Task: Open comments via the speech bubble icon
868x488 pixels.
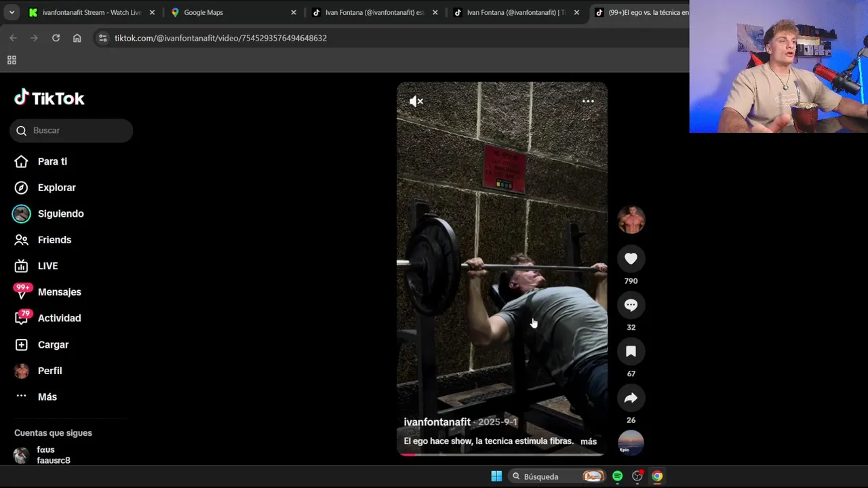Action: click(631, 305)
